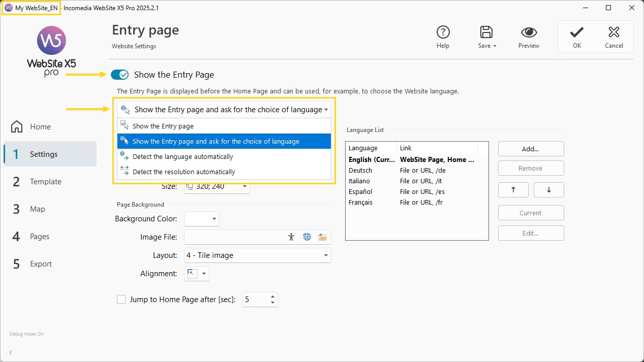This screenshot has width=644, height=362.
Task: Open the Background Color picker
Action: click(x=202, y=219)
